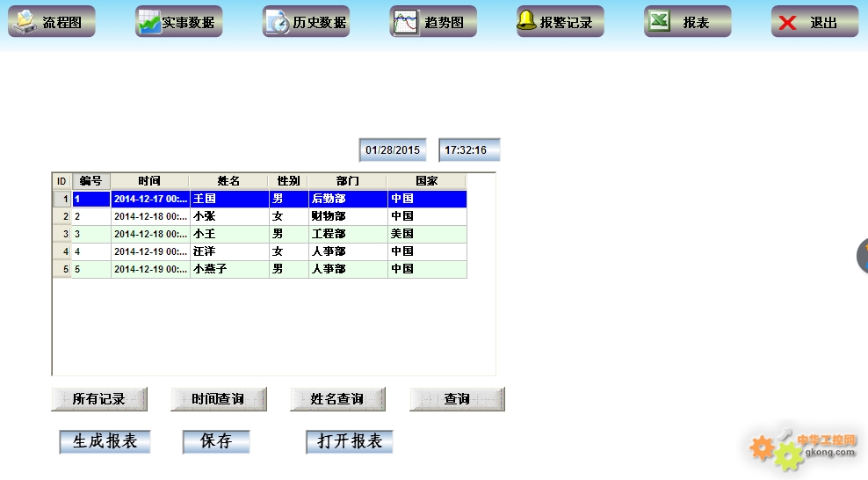
Task: Click the 性别 column header
Action: [x=288, y=181]
